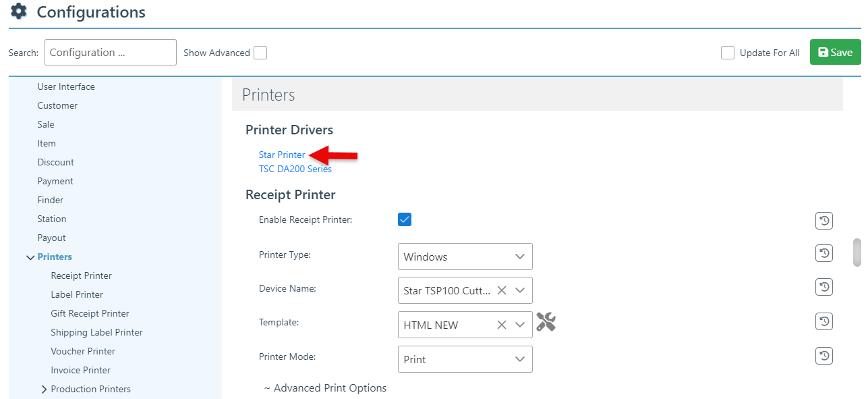Click the Configuration search input field
This screenshot has width=868, height=399.
(x=110, y=53)
